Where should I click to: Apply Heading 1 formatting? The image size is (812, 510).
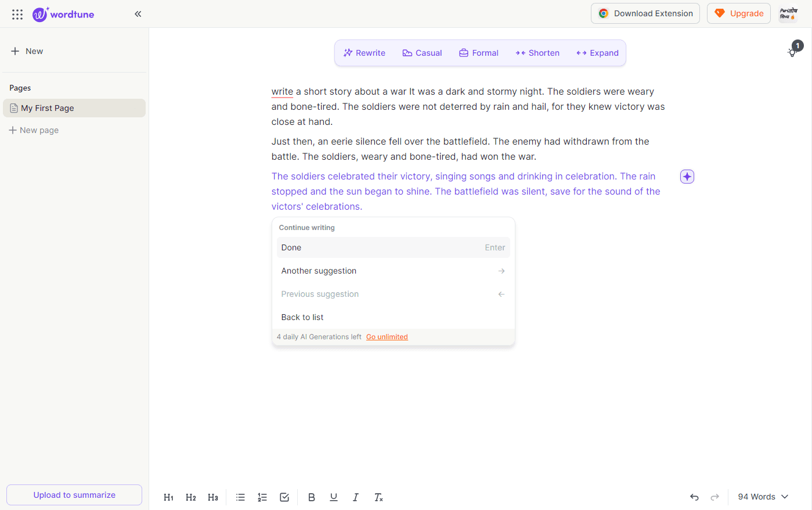click(x=168, y=497)
